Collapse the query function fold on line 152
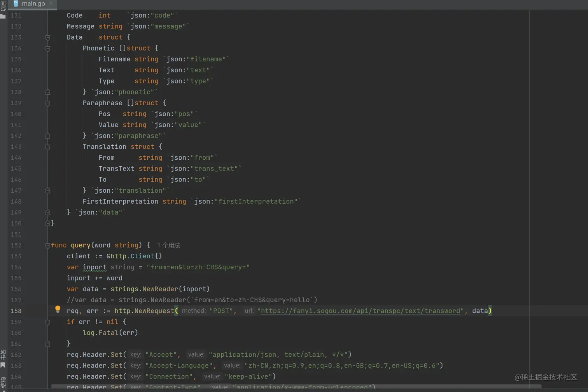 (48, 246)
